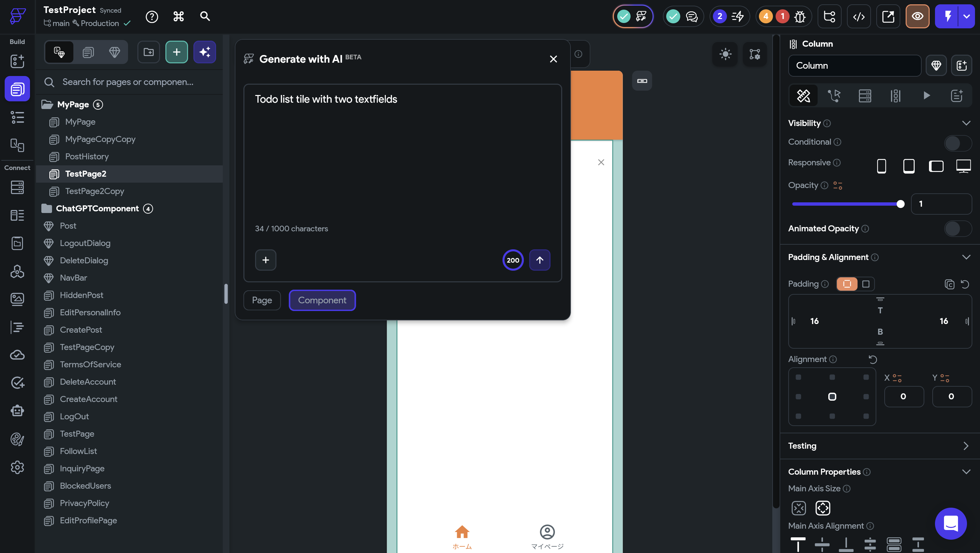Toggle the Conditional visibility switch

958,143
